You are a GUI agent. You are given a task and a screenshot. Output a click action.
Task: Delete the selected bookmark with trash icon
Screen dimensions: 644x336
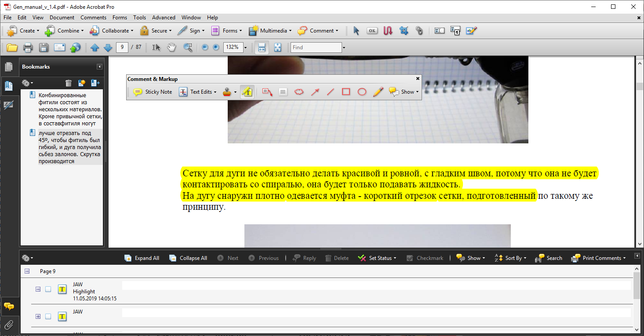tap(69, 83)
